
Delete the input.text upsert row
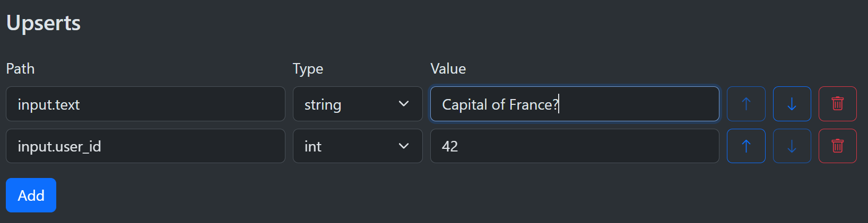coord(837,104)
